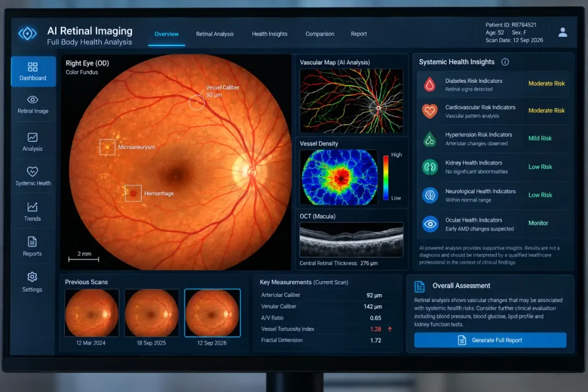Screen dimensions: 588x392
Task: Switch to the Report tab
Action: 359,34
